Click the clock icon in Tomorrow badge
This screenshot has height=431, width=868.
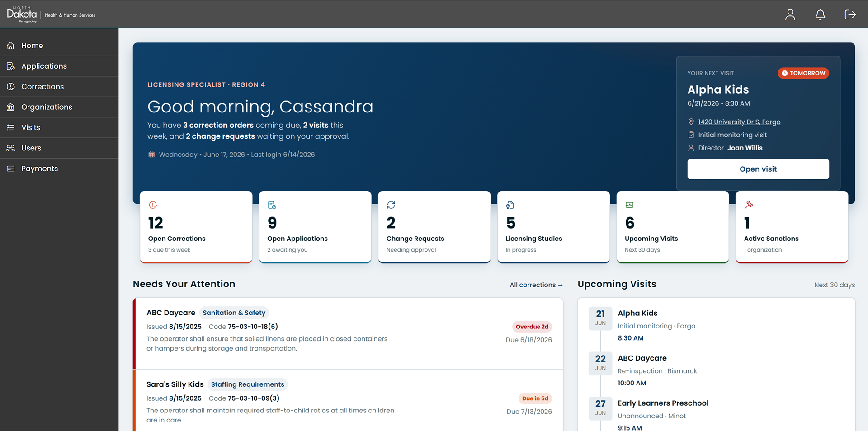(x=785, y=73)
